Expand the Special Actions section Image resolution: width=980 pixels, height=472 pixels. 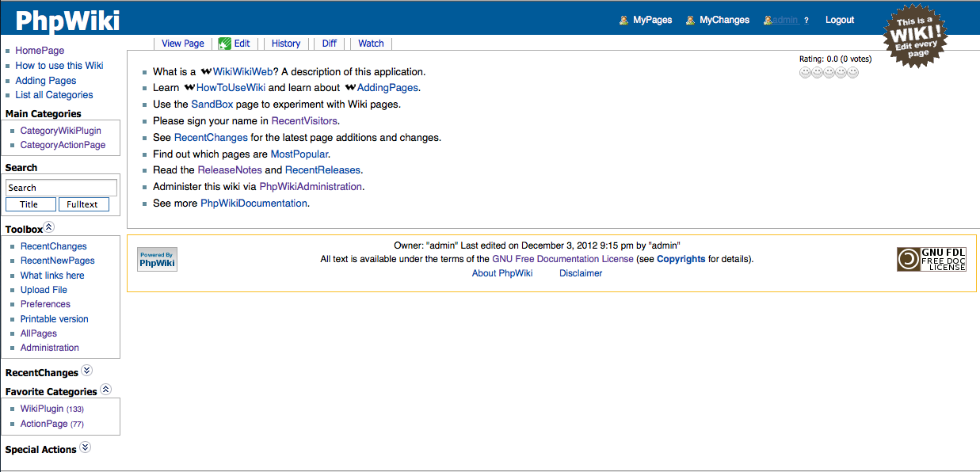point(85,447)
